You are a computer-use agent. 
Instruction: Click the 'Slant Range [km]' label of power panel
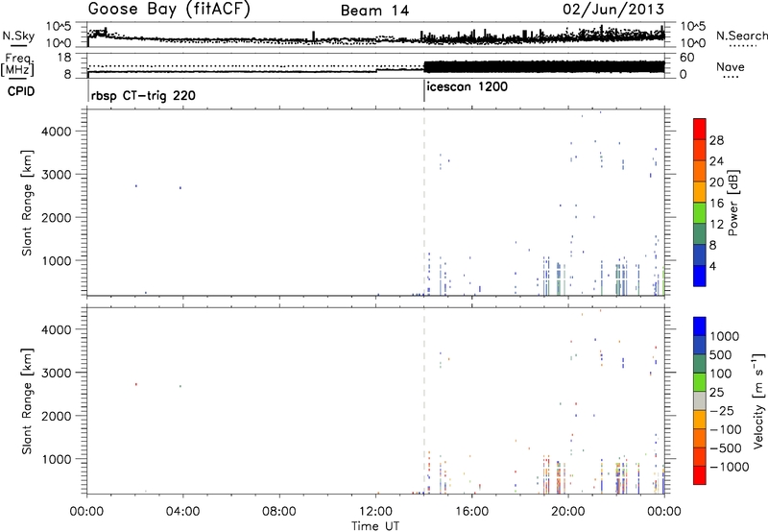pyautogui.click(x=27, y=203)
